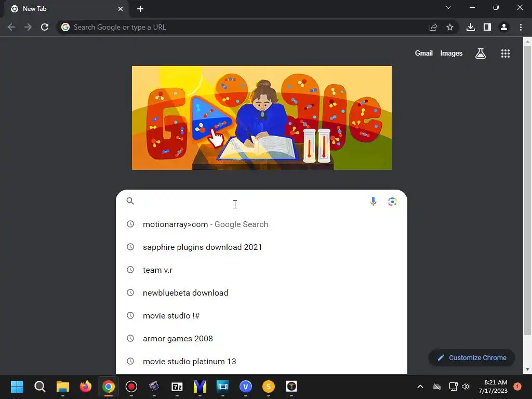This screenshot has width=532, height=399.
Task: Show hidden tray icons chevron
Action: coord(420,387)
